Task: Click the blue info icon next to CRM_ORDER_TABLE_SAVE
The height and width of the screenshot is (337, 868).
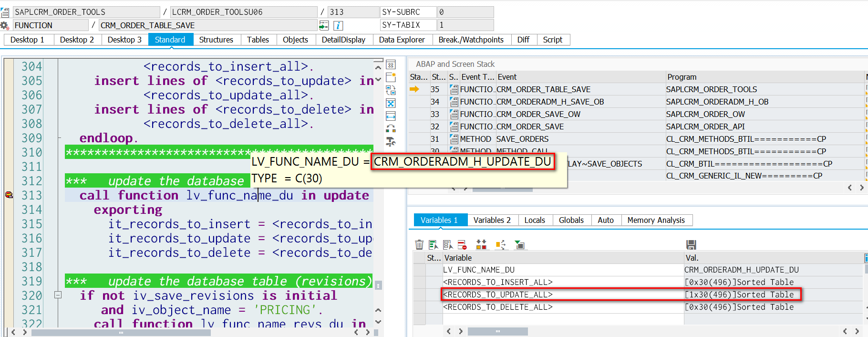Action: click(338, 25)
